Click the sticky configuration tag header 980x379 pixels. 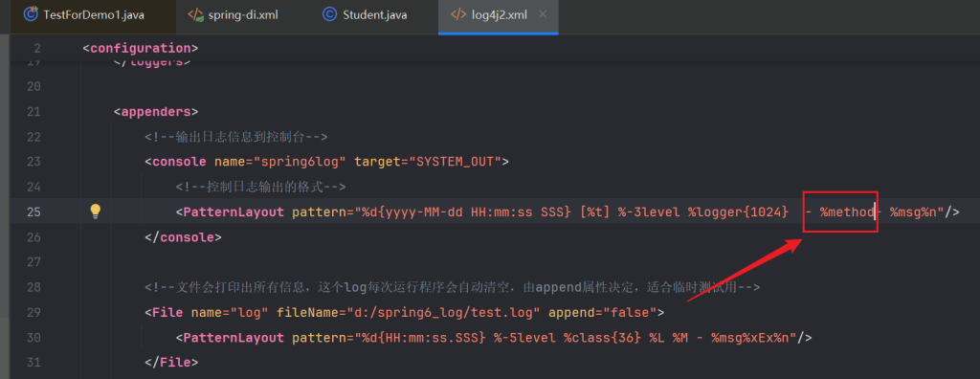click(x=141, y=48)
